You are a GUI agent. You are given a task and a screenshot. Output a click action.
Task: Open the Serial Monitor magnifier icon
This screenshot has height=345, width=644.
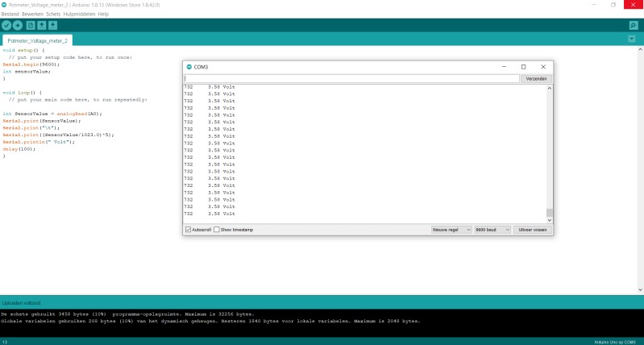(633, 25)
